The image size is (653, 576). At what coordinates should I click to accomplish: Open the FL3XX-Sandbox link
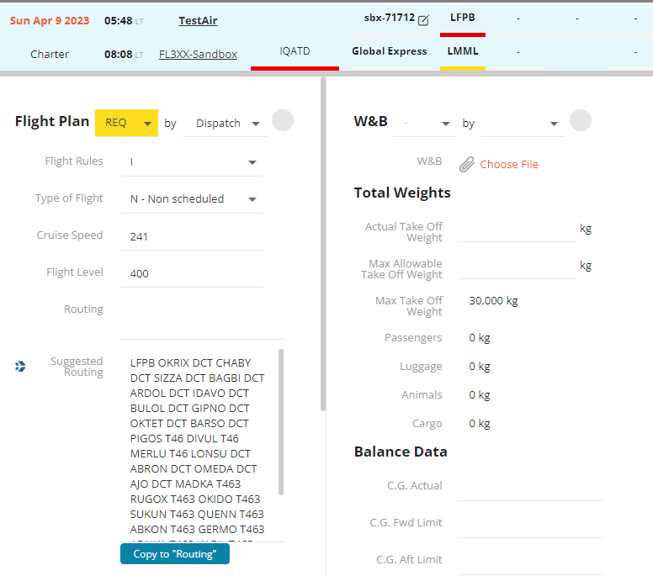click(x=198, y=54)
